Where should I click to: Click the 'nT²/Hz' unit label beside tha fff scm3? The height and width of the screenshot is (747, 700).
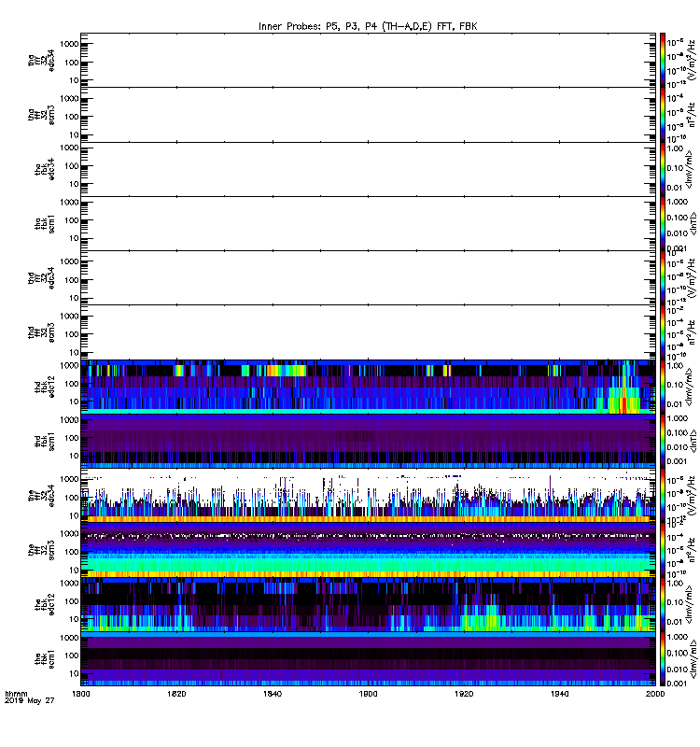coord(692,115)
